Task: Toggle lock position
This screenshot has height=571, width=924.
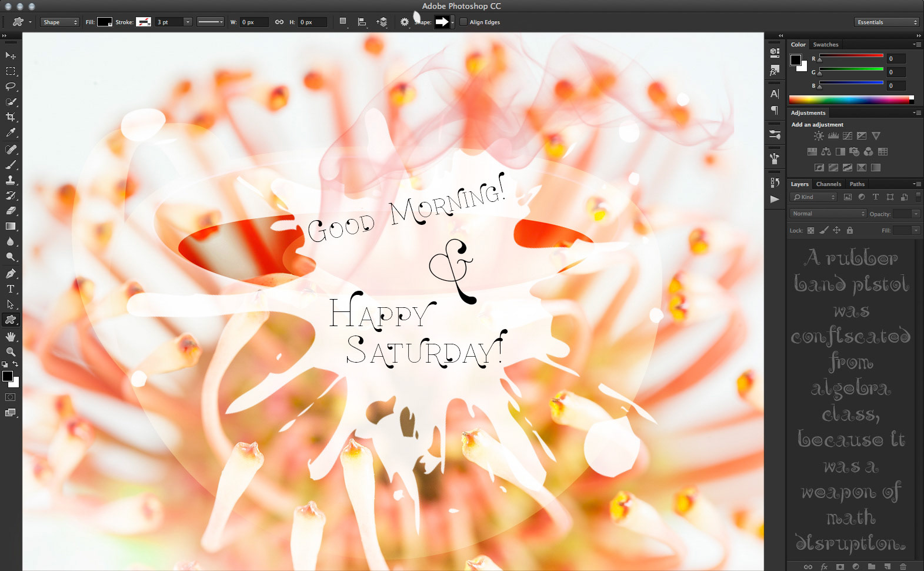Action: pos(836,230)
